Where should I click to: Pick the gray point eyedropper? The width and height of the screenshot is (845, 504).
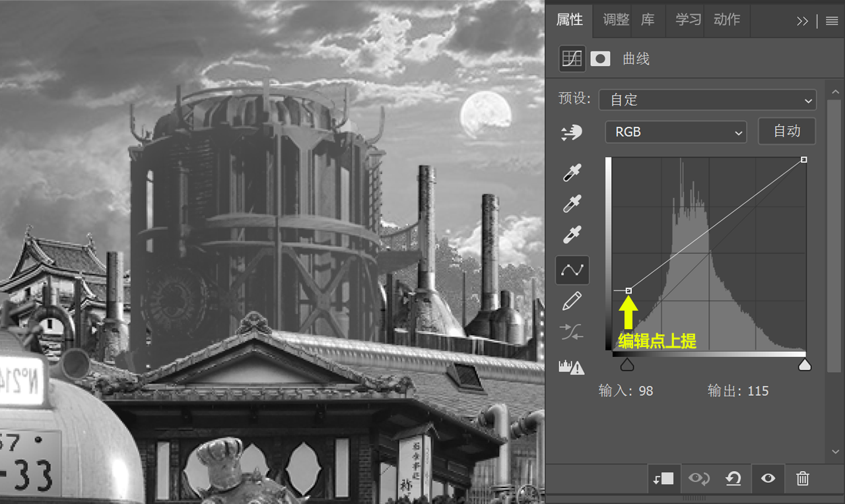[x=572, y=204]
